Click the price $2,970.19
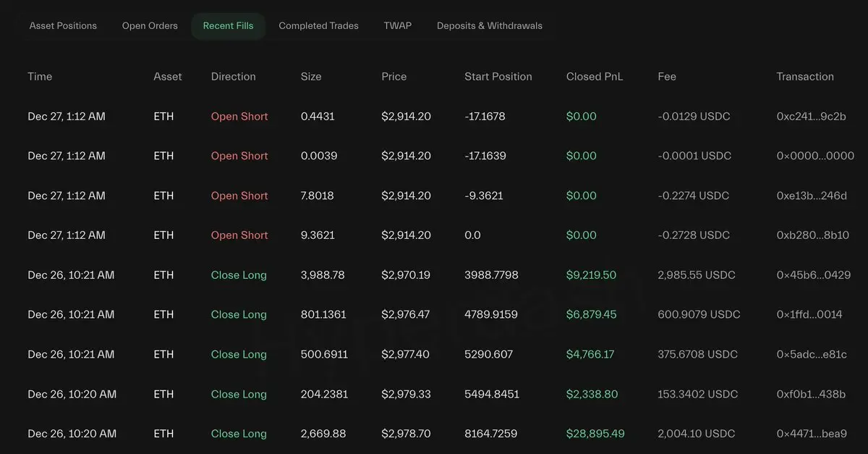 pos(406,275)
